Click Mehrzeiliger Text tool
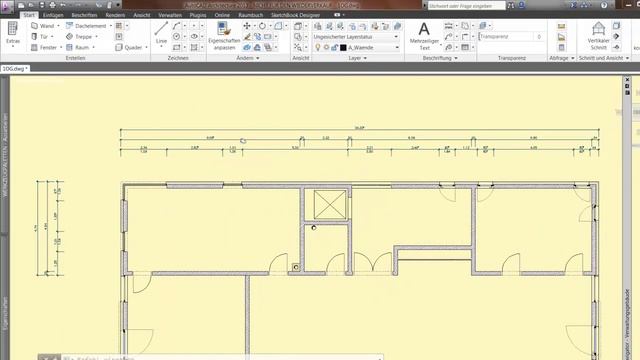 [x=424, y=36]
